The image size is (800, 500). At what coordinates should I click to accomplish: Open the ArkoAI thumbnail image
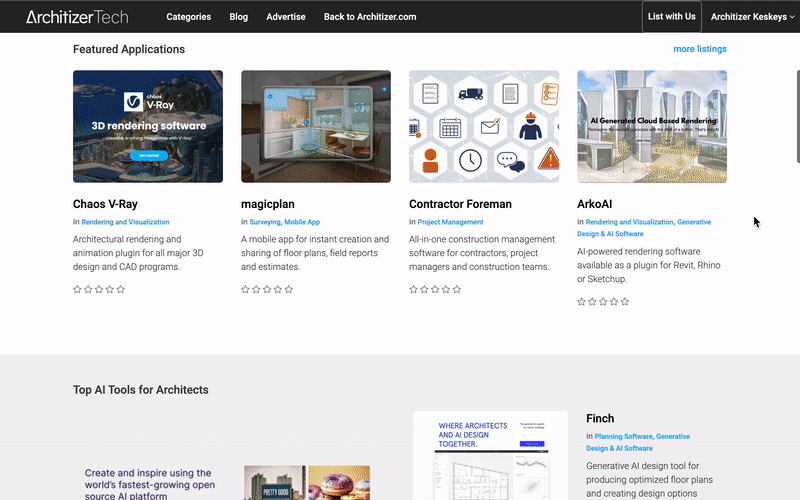[x=652, y=127]
